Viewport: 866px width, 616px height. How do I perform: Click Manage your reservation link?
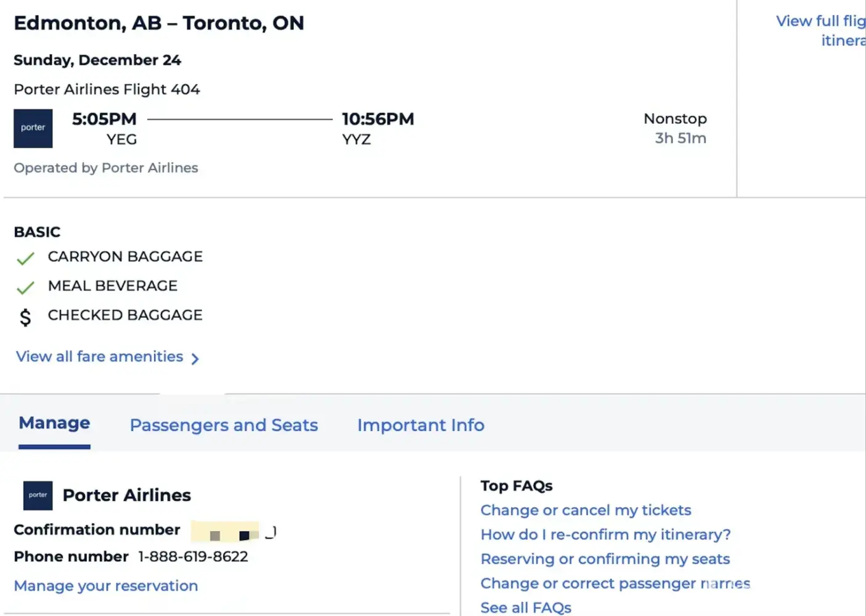[106, 586]
